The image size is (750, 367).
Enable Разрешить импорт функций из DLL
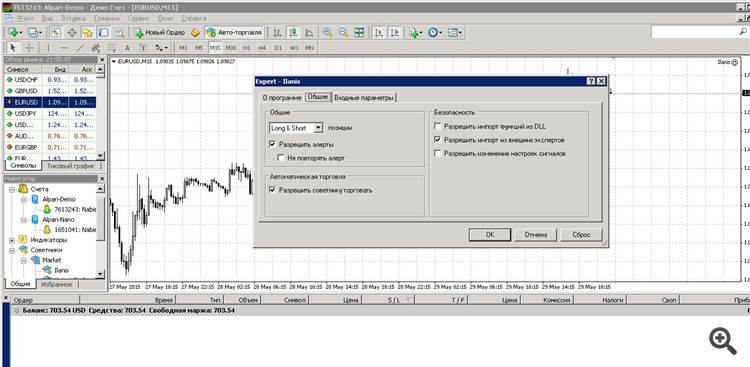tap(437, 127)
